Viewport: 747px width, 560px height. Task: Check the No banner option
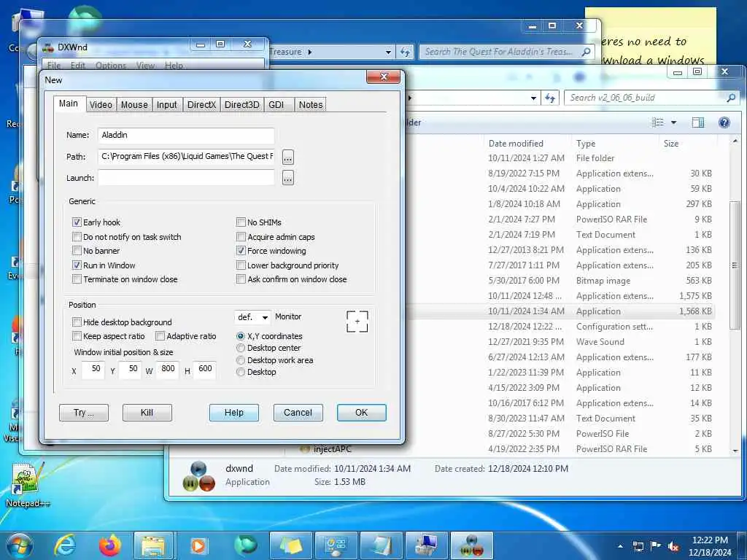(x=77, y=251)
